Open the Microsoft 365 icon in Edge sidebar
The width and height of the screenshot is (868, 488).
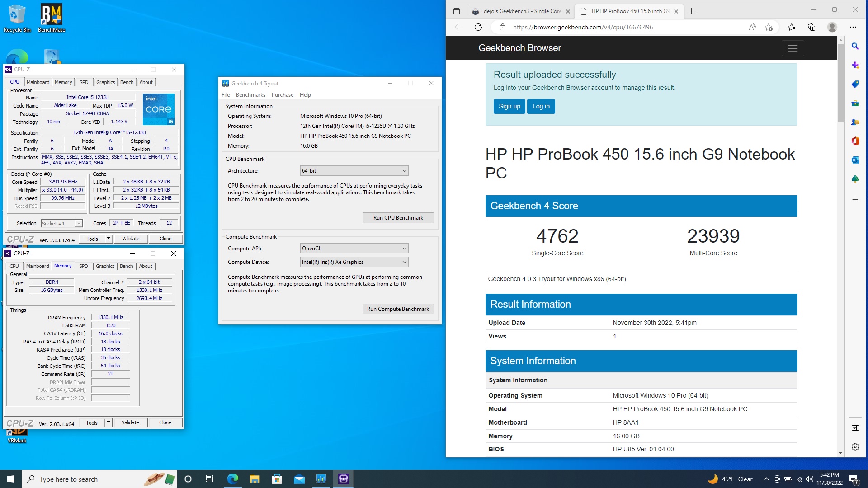pos(855,141)
